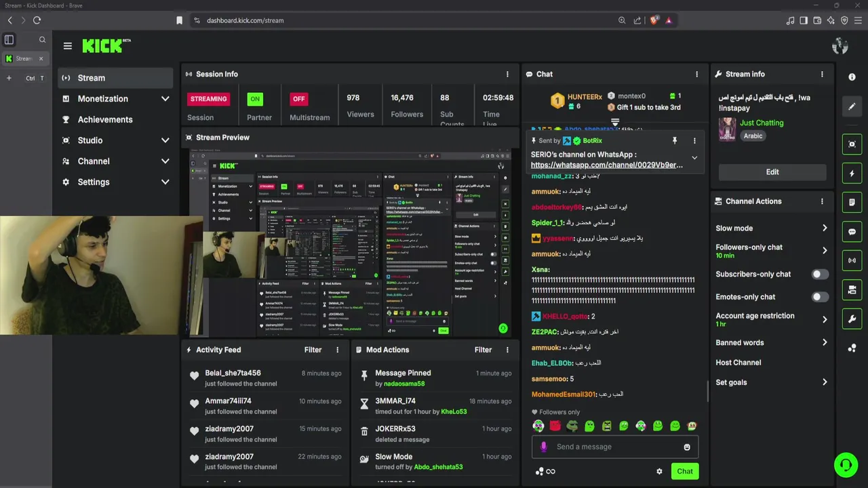868x488 pixels.
Task: Open the Stream sidebar item
Action: 115,78
